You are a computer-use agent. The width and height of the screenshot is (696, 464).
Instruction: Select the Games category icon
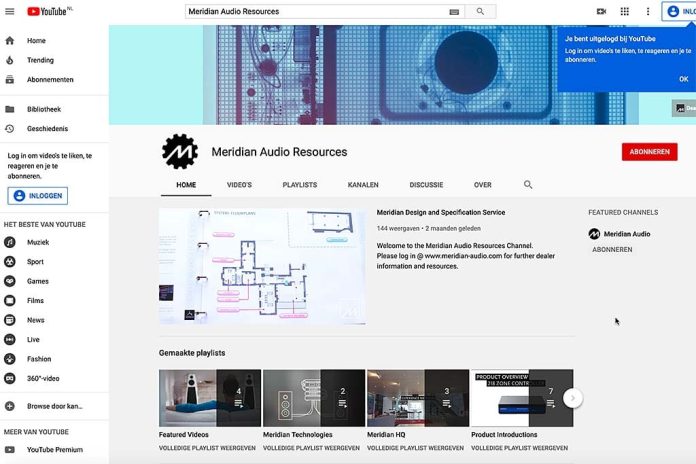(x=9, y=282)
